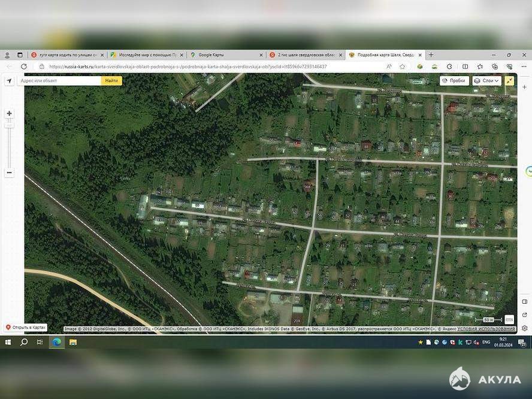Toggle the Пробки traffic layer
The width and height of the screenshot is (532, 399).
tap(454, 80)
